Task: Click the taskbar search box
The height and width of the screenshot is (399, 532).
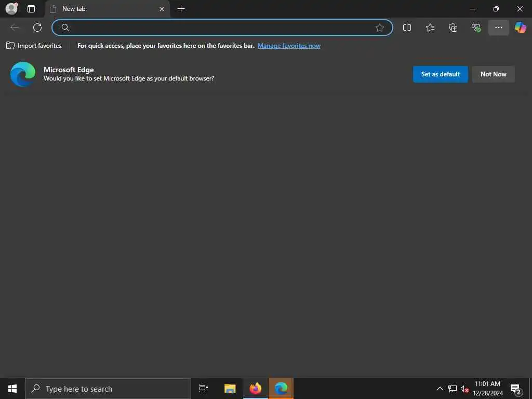Action: [108, 389]
